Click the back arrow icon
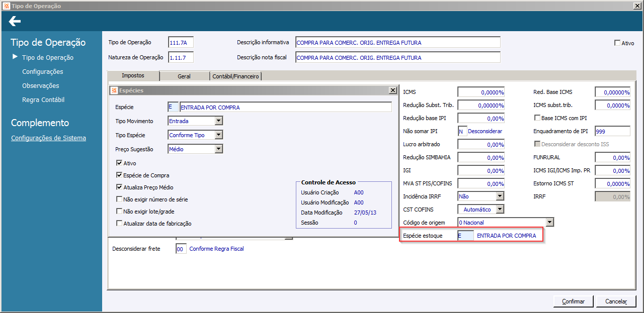The image size is (644, 313). 15,21
